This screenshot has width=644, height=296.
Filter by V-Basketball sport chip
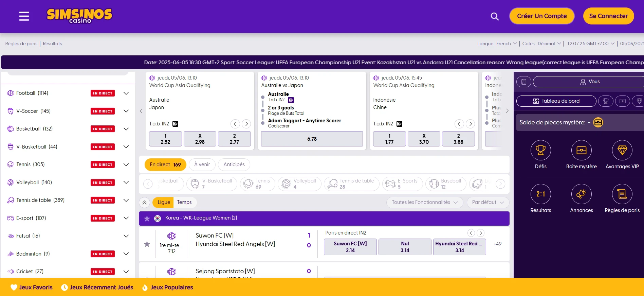(x=211, y=184)
